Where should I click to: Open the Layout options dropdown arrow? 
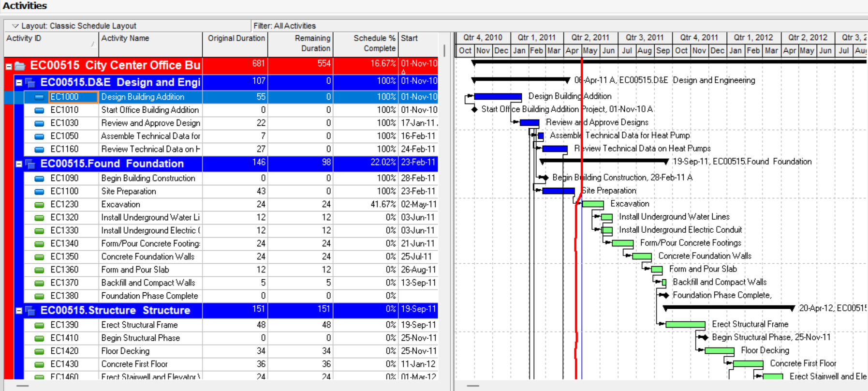15,26
